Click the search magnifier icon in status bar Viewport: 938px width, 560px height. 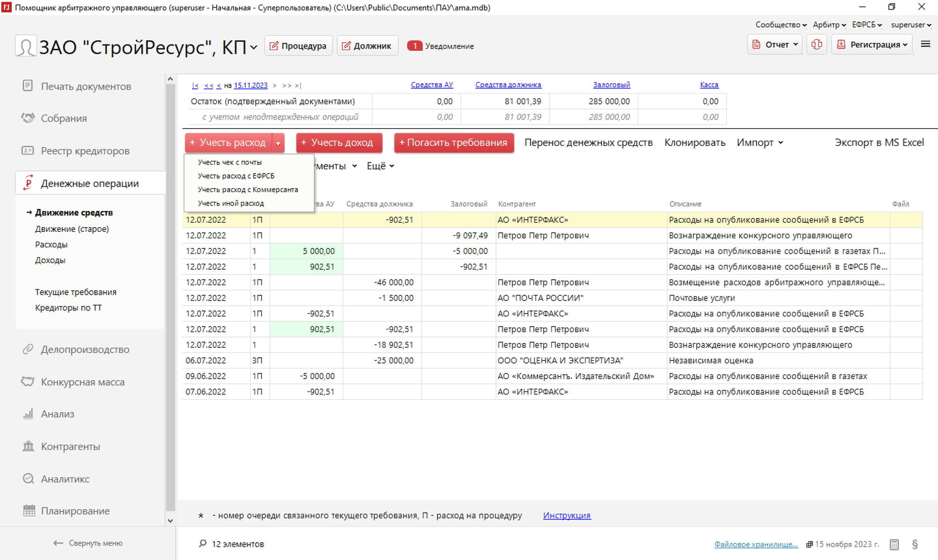tap(203, 543)
